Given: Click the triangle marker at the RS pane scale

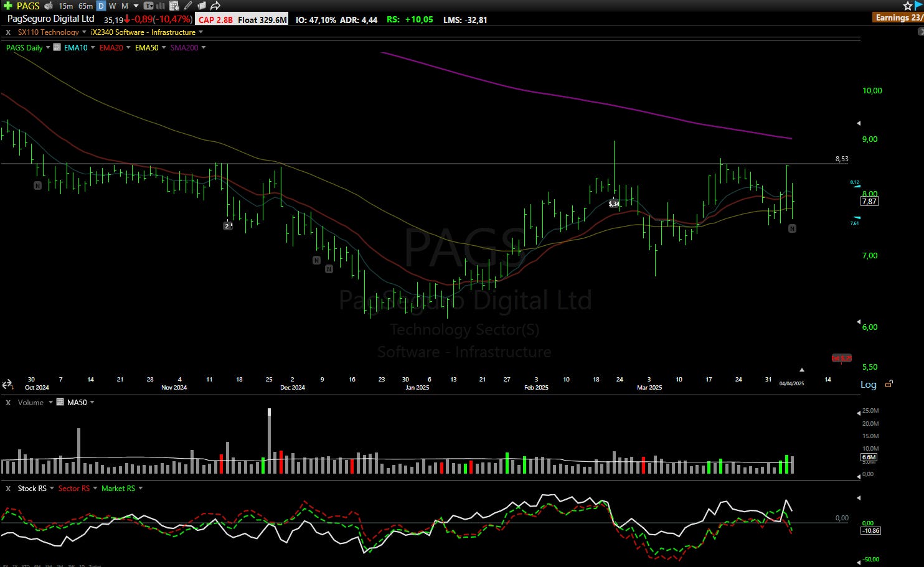Looking at the screenshot, I should [859, 498].
